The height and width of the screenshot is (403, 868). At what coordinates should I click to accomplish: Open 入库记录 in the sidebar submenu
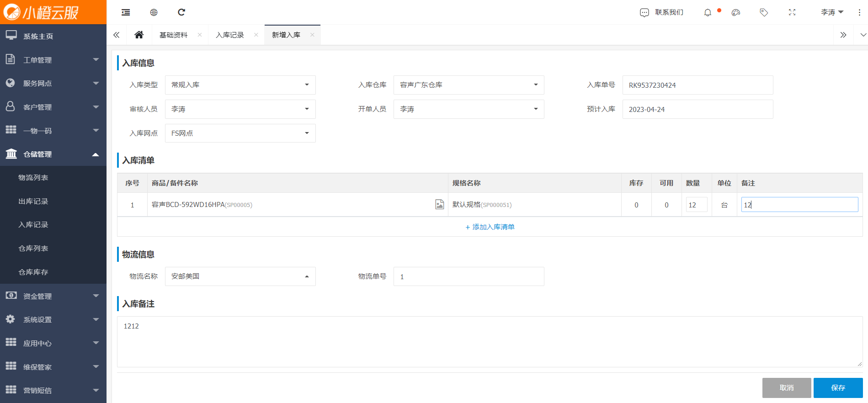pos(53,225)
